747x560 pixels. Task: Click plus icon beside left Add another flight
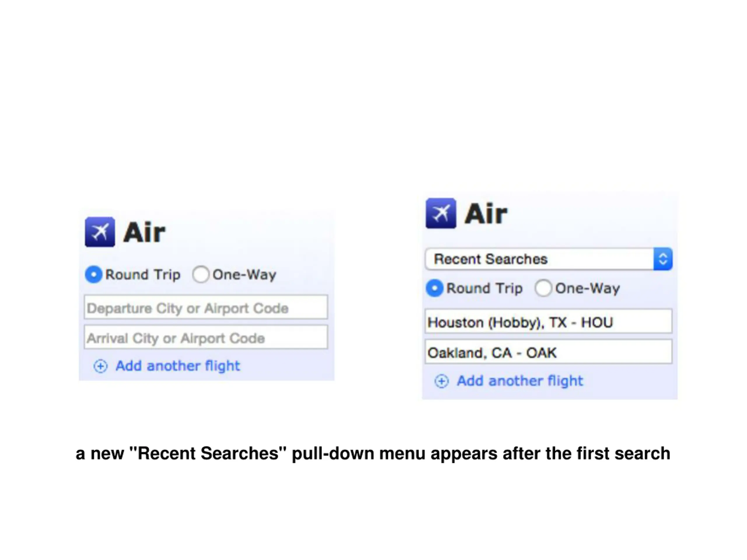pos(101,366)
